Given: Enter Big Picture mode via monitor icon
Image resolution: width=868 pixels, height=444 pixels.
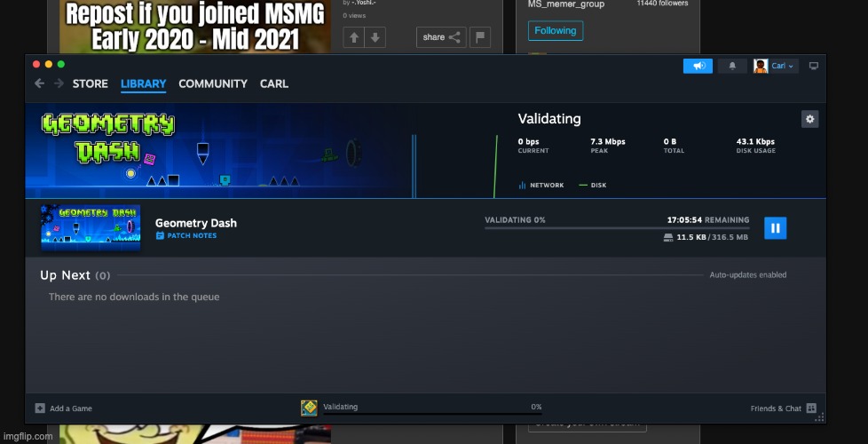Looking at the screenshot, I should click(813, 66).
